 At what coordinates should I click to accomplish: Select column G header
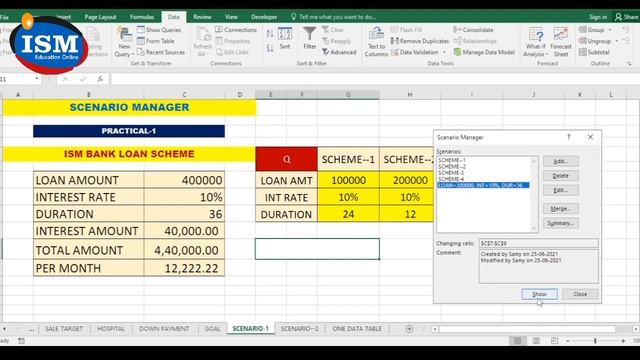click(x=348, y=94)
